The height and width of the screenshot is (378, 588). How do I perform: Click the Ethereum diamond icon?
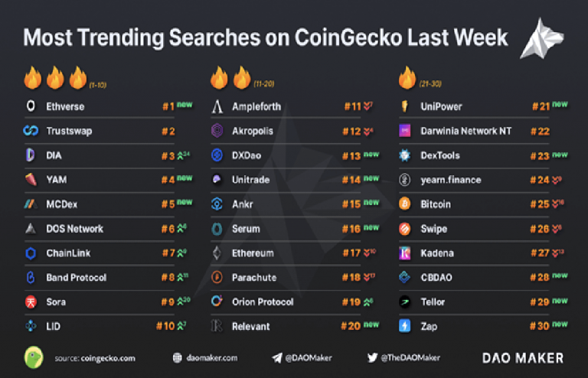[217, 253]
